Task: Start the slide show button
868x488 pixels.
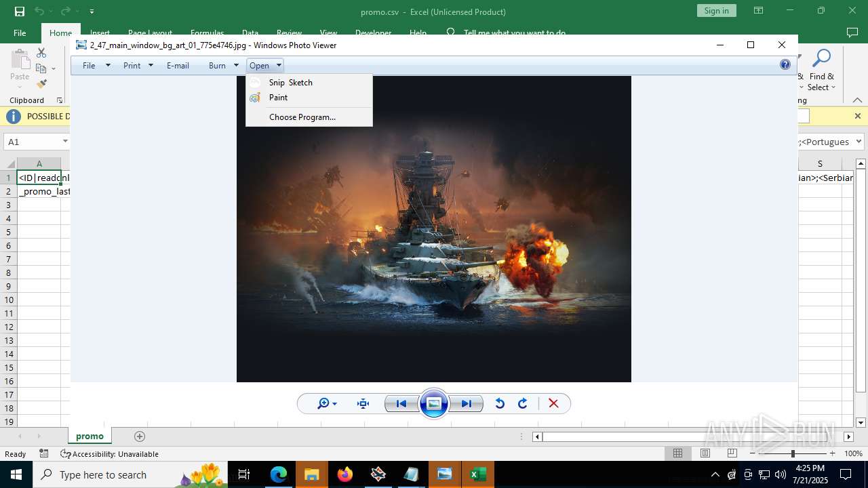Action: [x=434, y=404]
